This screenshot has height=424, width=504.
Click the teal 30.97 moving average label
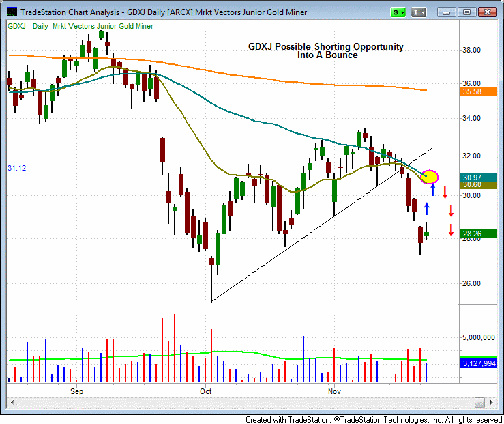pyautogui.click(x=478, y=178)
